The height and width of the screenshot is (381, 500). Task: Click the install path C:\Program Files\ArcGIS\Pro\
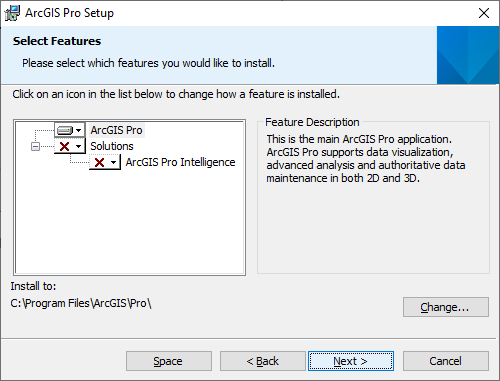(81, 303)
